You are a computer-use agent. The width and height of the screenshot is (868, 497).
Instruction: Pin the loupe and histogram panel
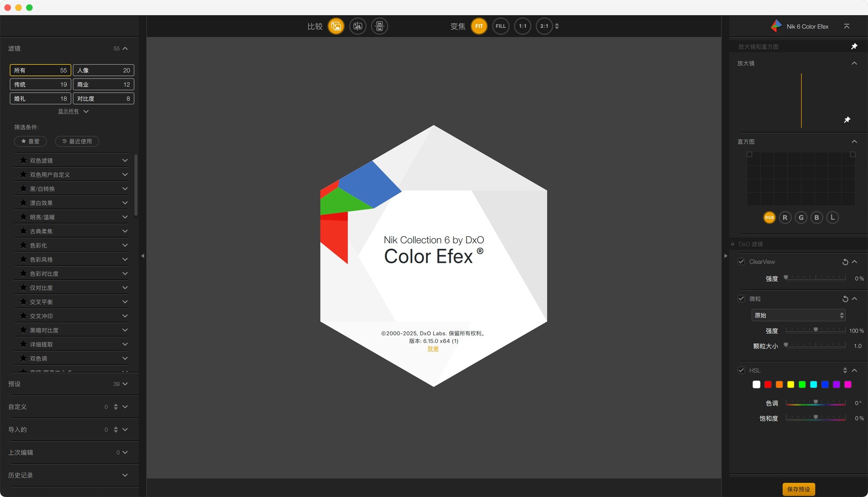point(854,47)
